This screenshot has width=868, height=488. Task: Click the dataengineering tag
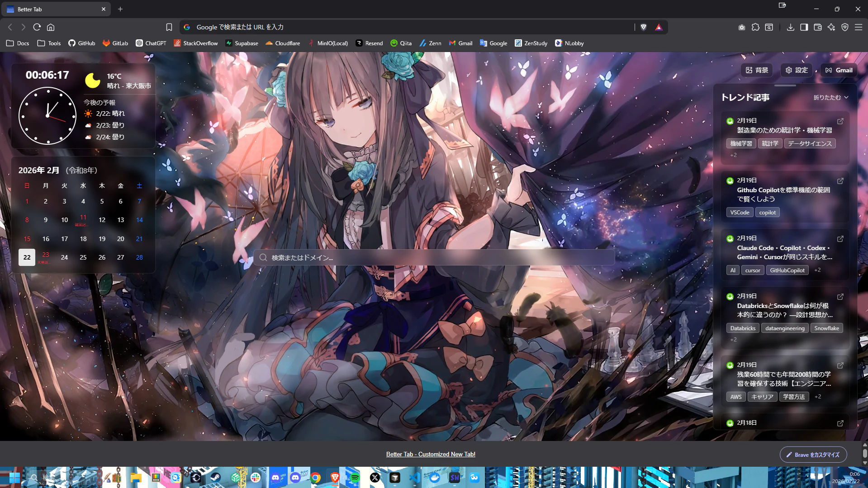coord(785,328)
